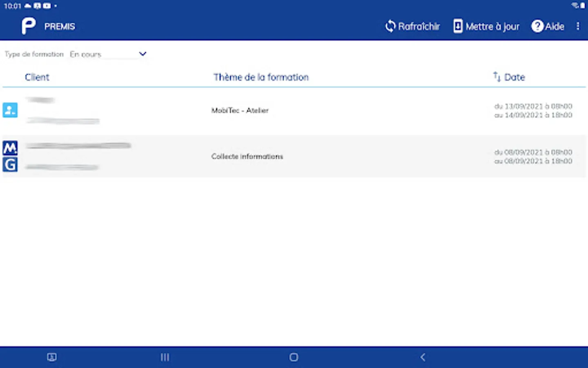Click the Mettre à jour text label
The image size is (588, 368).
[x=492, y=27]
